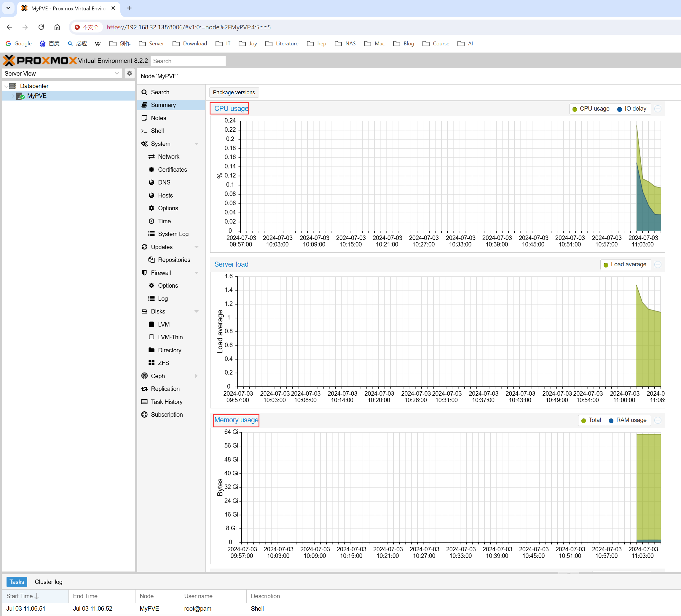
Task: Switch to the Cluster log tab
Action: coord(48,582)
